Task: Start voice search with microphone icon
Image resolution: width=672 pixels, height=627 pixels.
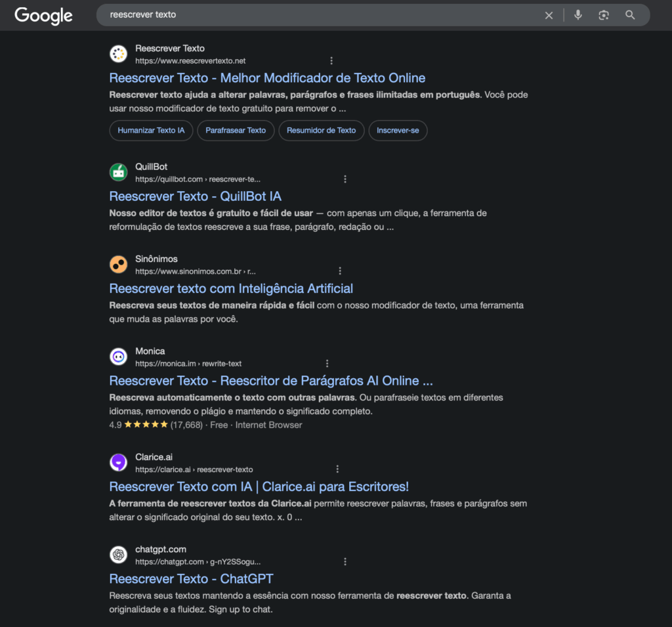Action: [x=577, y=15]
